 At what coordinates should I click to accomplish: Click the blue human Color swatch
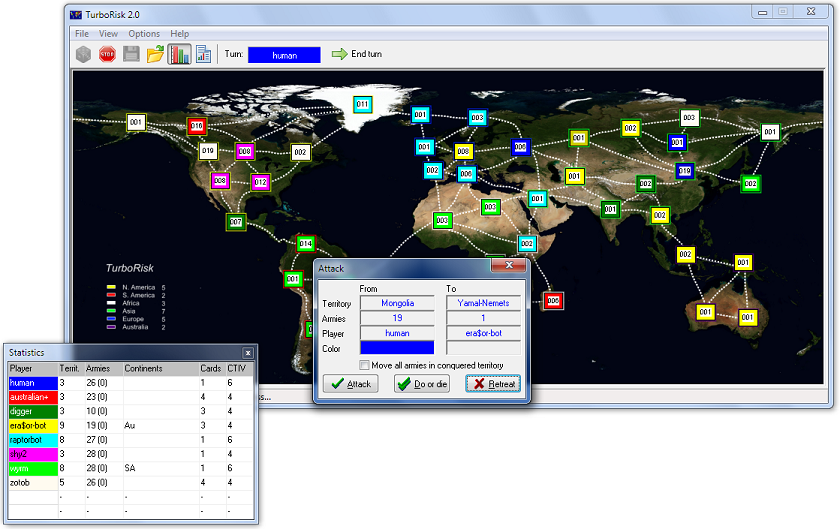pos(397,348)
